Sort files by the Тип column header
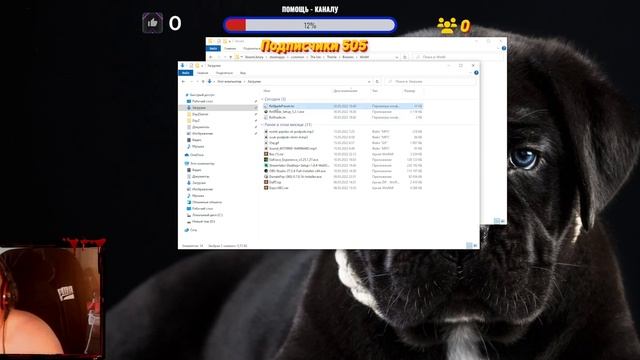This screenshot has width=640, height=360. click(x=375, y=91)
